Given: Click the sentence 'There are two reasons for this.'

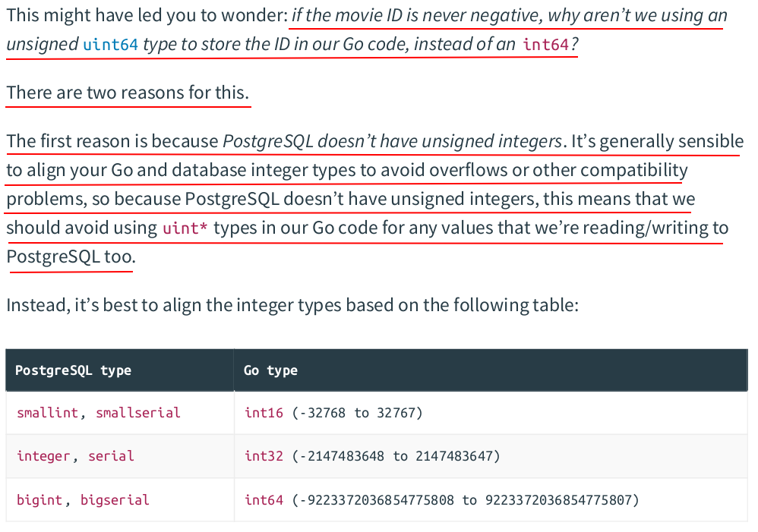Looking at the screenshot, I should point(128,93).
